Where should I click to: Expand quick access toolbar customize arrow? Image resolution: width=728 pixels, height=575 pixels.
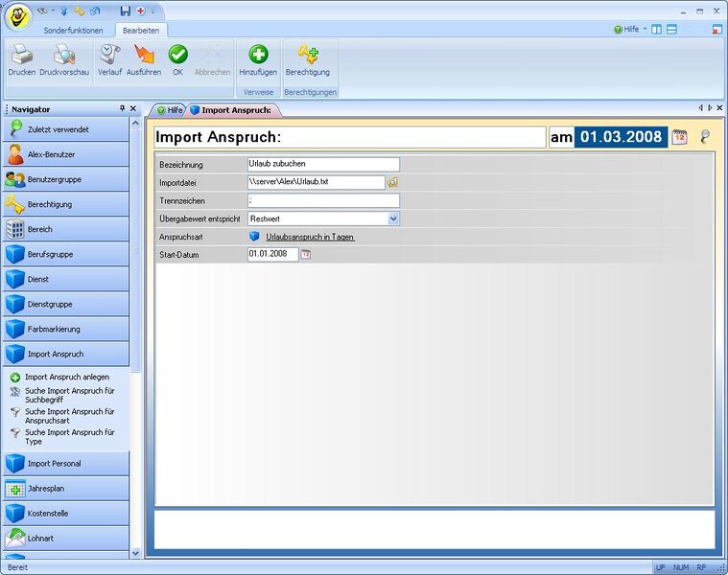point(153,11)
